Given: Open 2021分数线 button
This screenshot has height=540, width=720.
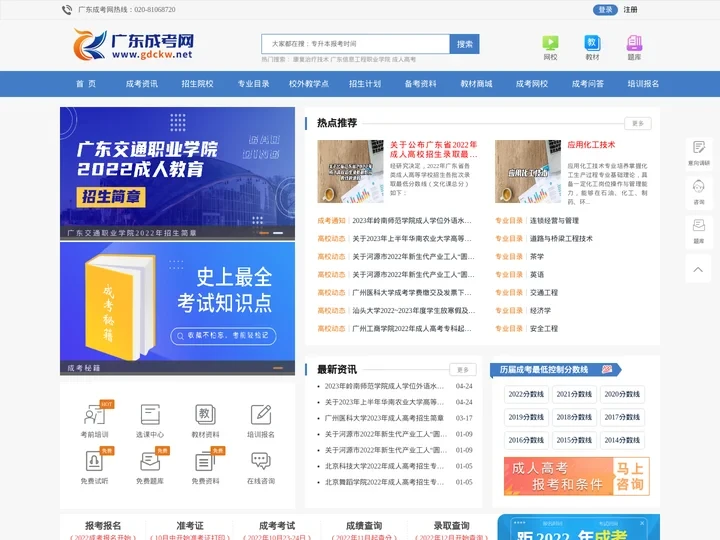Looking at the screenshot, I should (574, 394).
